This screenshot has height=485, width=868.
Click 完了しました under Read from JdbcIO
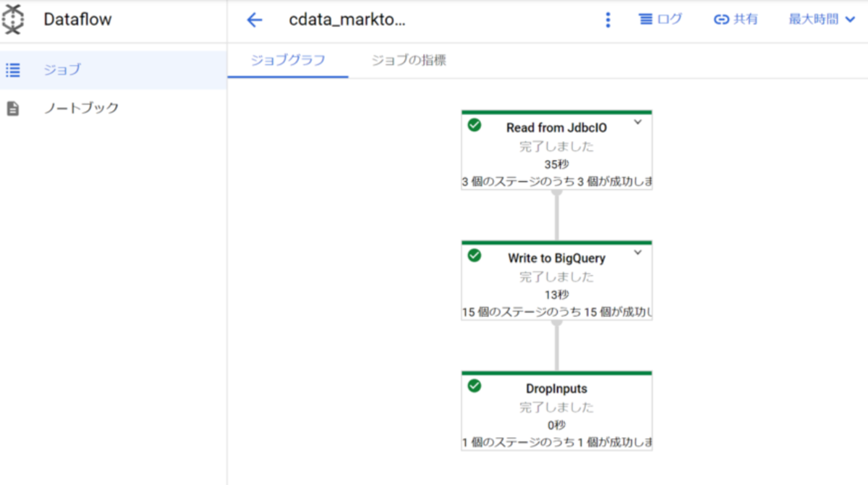point(556,146)
